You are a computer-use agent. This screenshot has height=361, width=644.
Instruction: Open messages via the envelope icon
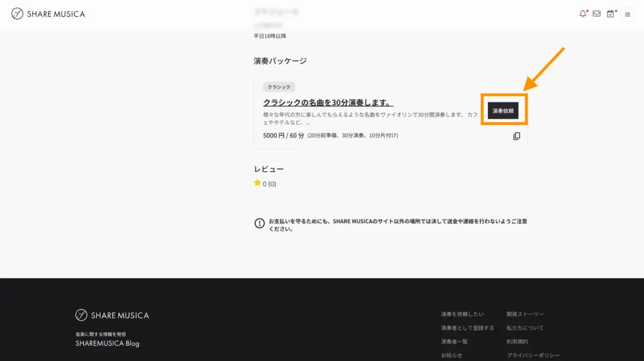(596, 14)
